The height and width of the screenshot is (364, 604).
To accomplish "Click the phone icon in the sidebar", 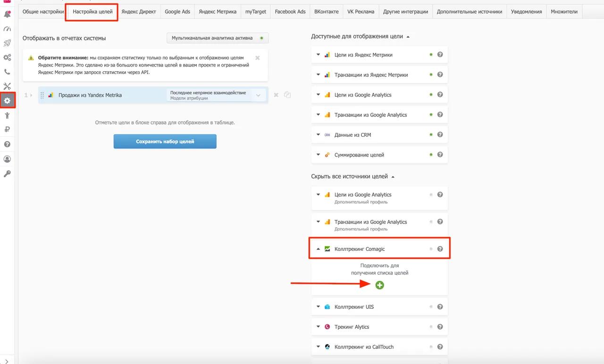I will 7,72.
